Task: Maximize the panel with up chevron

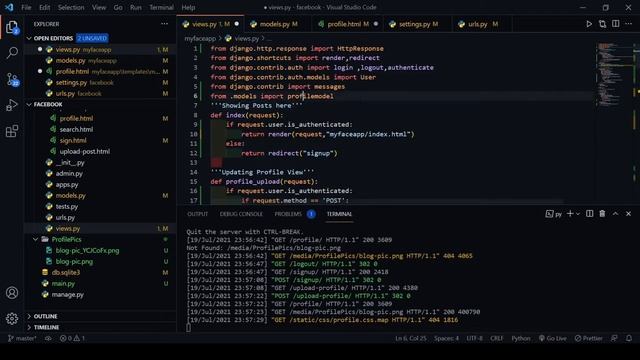Action: coord(616,213)
